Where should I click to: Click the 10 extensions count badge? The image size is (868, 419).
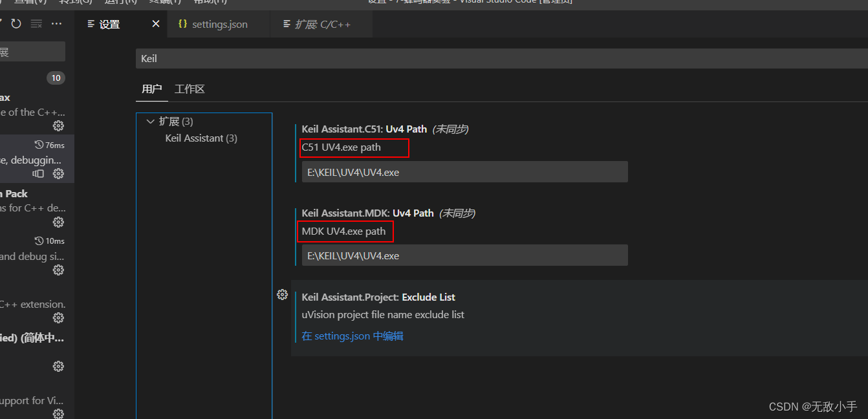(x=56, y=78)
